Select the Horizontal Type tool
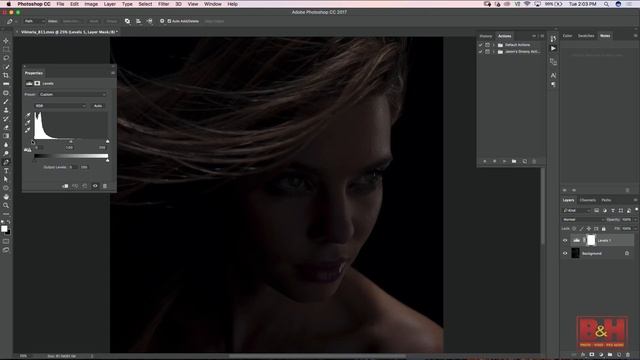This screenshot has height=360, width=640. click(x=6, y=171)
